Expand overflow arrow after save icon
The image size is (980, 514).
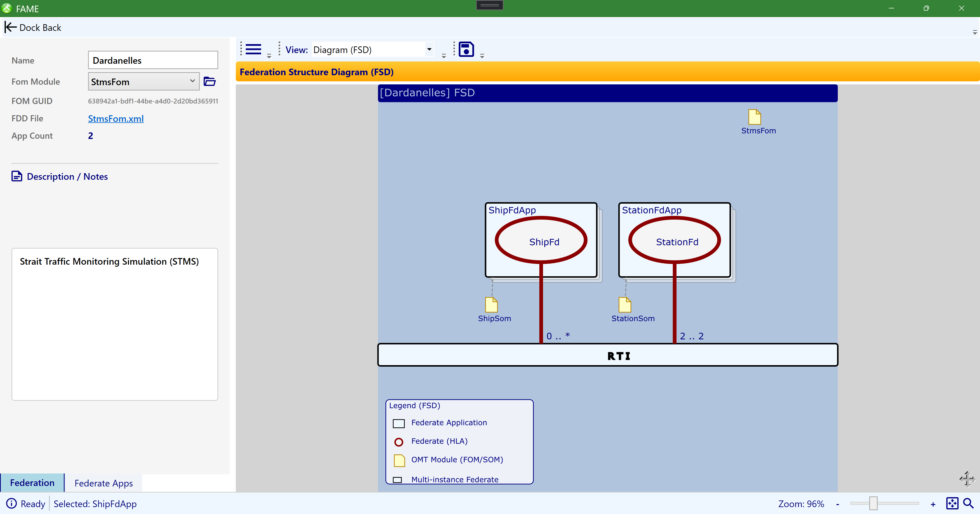(482, 56)
